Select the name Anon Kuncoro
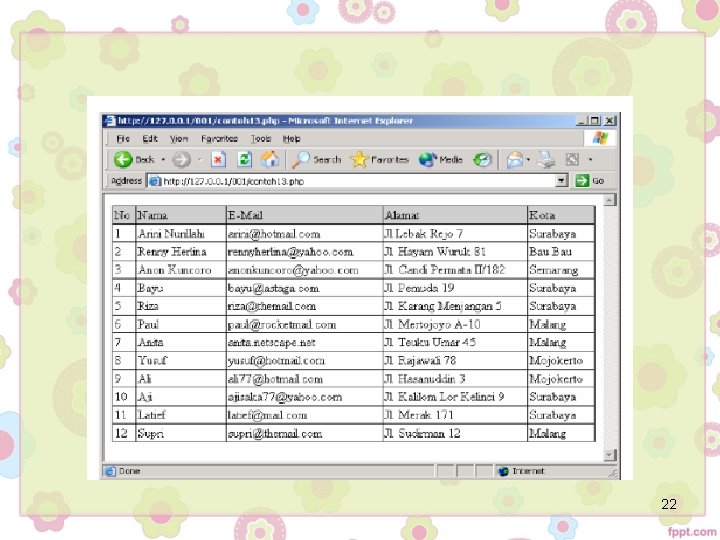Viewport: 720px width, 540px height. point(174,270)
